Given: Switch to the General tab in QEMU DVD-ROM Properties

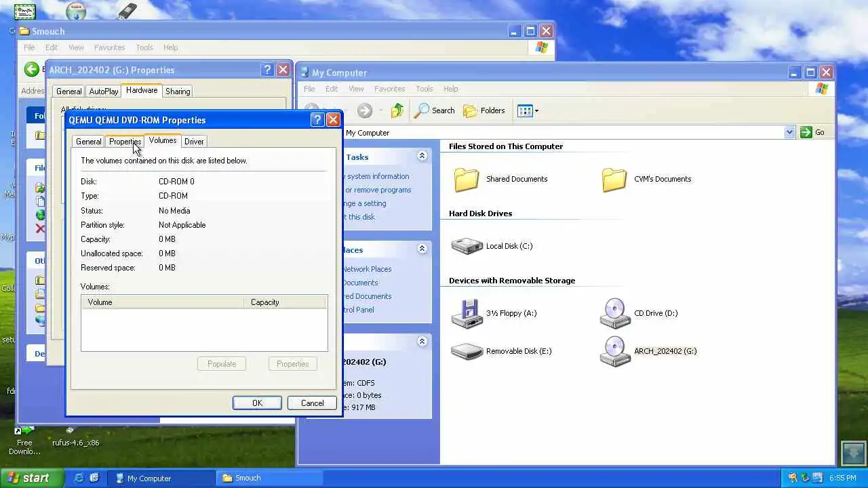Looking at the screenshot, I should (88, 142).
